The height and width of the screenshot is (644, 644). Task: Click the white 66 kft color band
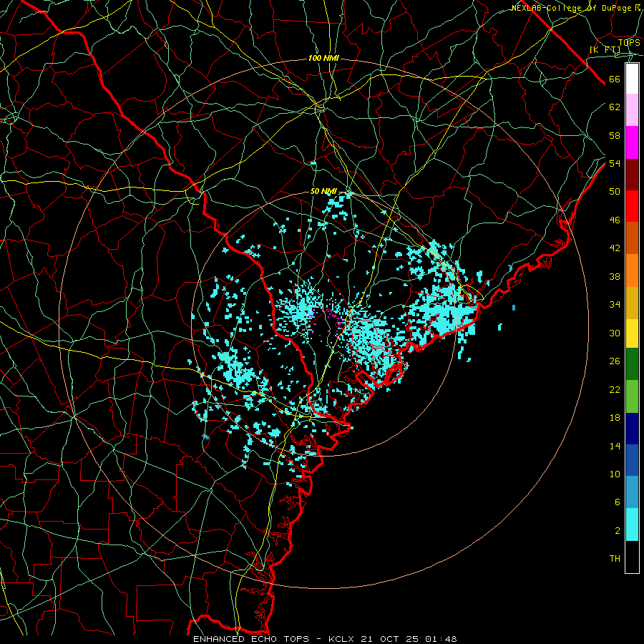coord(632,79)
